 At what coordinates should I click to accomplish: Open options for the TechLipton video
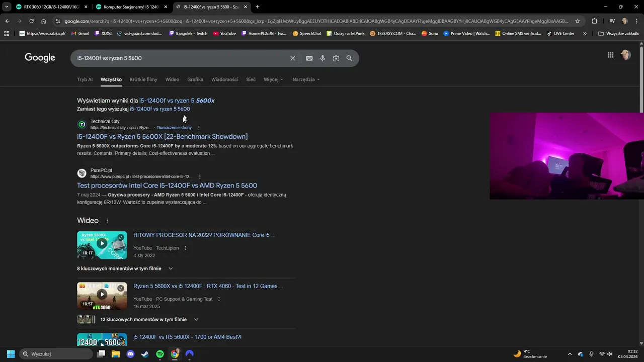(x=185, y=248)
